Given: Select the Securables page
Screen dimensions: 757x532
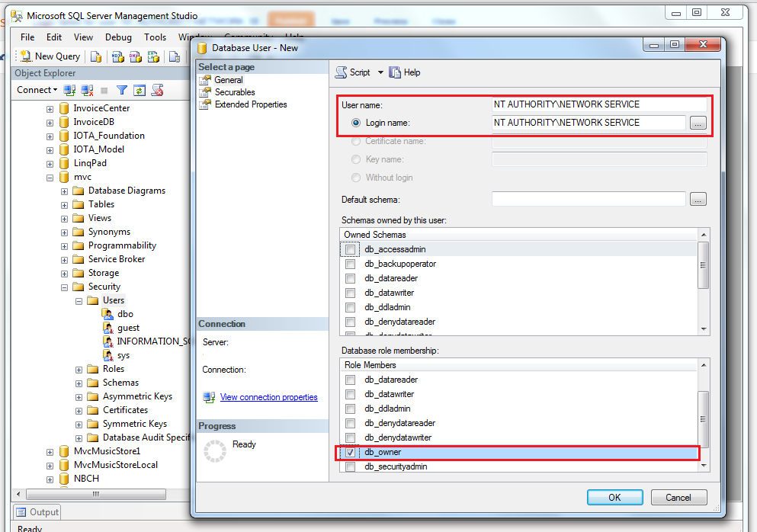Looking at the screenshot, I should tap(235, 92).
